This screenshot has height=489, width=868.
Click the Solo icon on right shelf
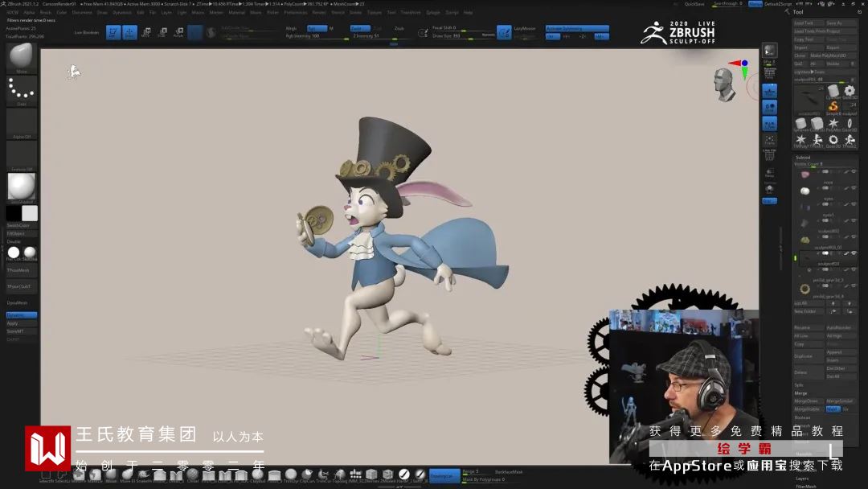769,189
